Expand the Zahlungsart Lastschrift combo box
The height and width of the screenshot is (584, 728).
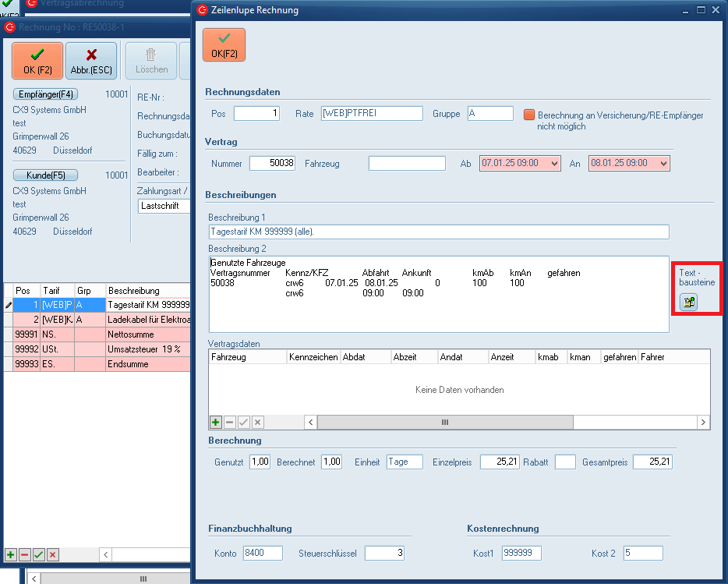(164, 207)
